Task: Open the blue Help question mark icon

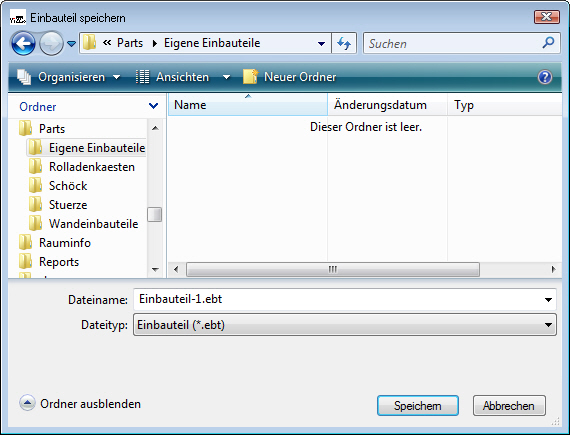Action: [545, 77]
